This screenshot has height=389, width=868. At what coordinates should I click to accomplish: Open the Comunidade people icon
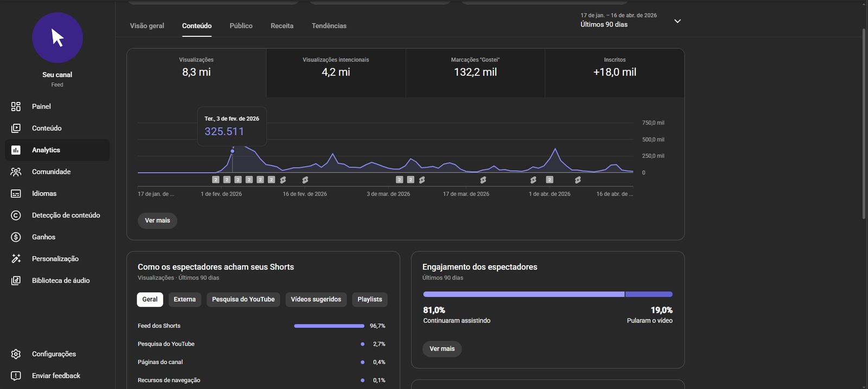[16, 171]
